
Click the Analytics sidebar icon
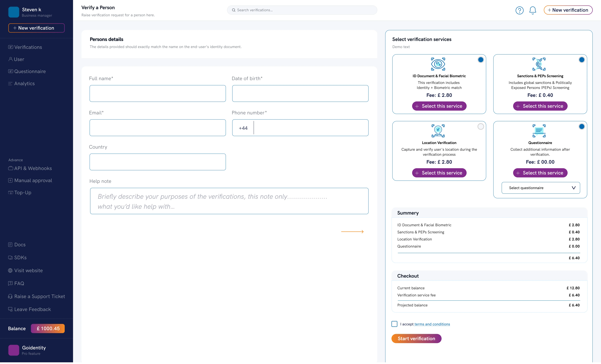click(x=10, y=83)
